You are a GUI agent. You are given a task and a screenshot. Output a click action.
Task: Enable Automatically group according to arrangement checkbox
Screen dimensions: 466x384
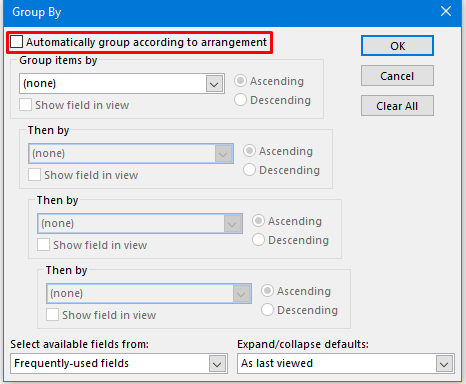[16, 42]
